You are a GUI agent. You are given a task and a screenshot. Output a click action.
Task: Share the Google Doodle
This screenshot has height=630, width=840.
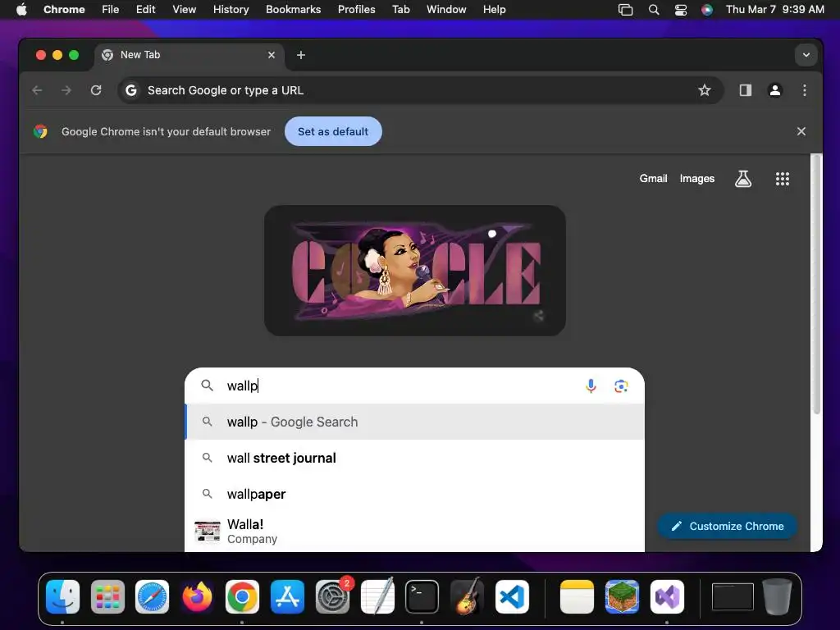(x=539, y=316)
